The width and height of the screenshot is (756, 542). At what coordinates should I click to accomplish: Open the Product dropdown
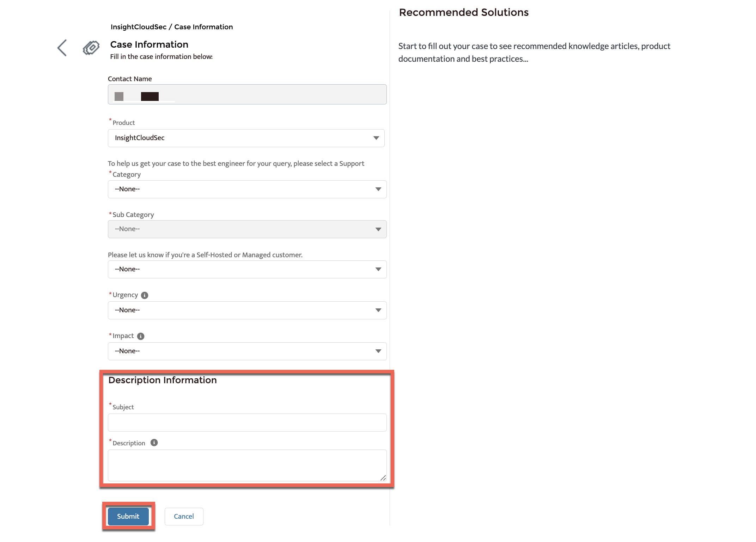coord(246,138)
